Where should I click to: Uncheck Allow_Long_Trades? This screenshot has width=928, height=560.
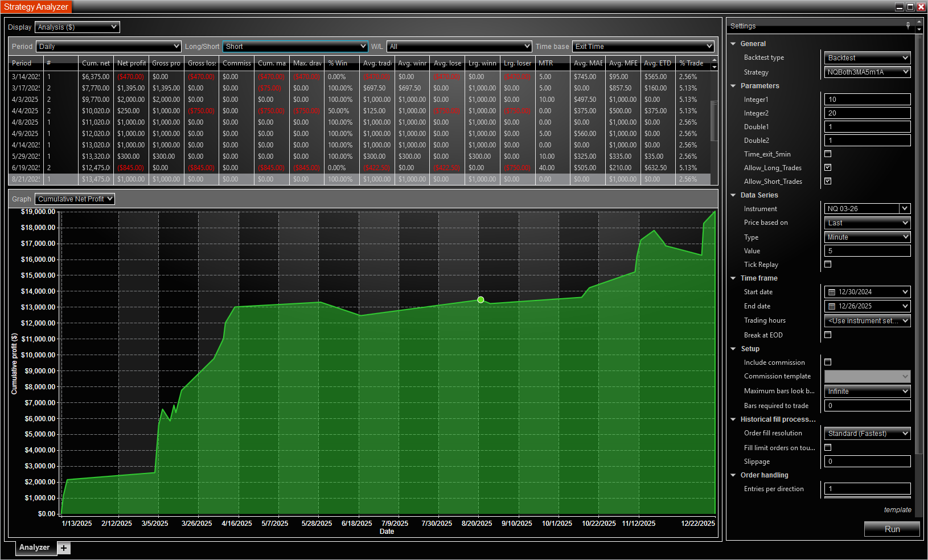[828, 167]
